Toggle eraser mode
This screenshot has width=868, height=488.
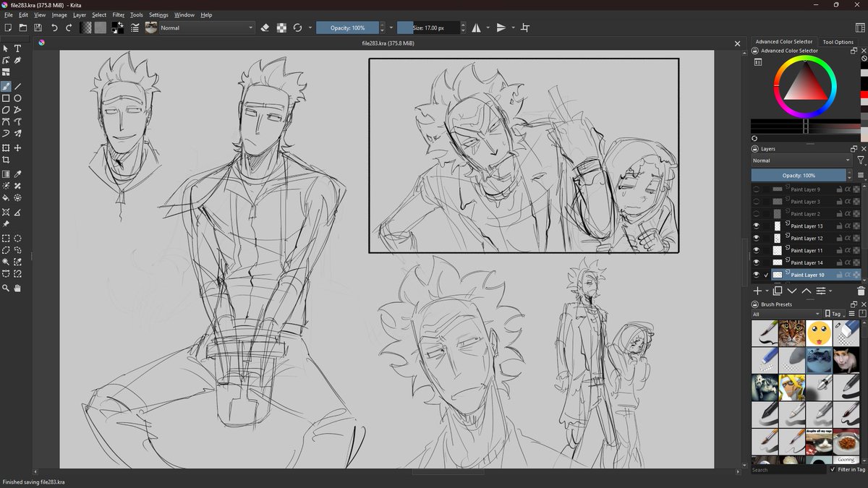tap(265, 27)
